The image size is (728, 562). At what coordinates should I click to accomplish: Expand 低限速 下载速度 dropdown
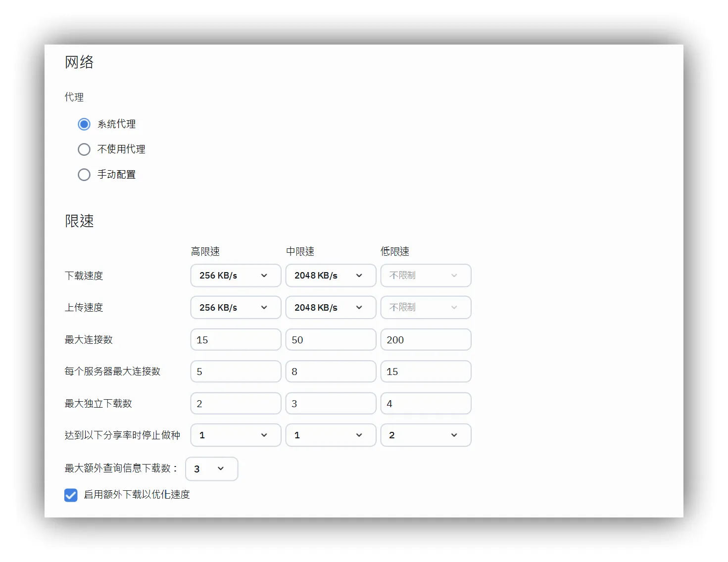coord(426,276)
